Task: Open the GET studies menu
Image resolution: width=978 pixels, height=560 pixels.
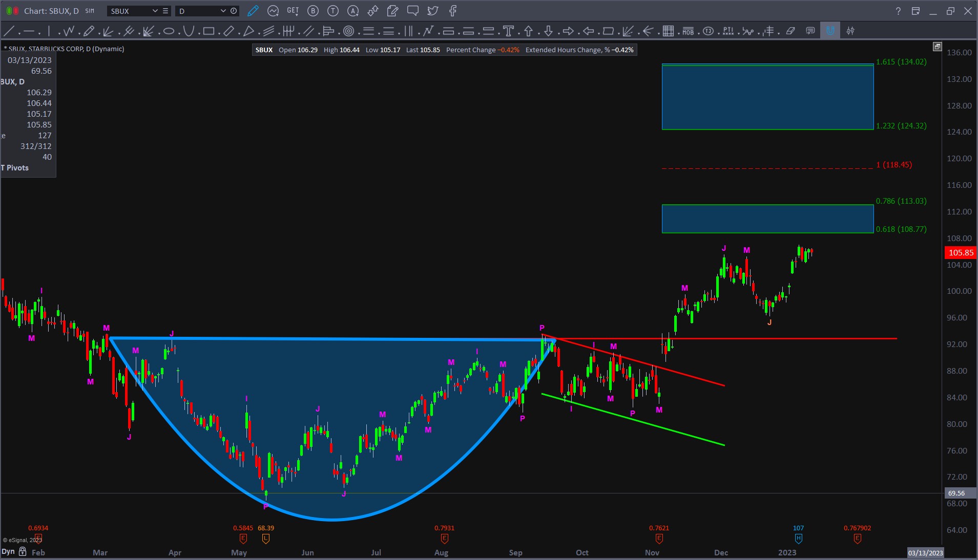Action: [x=293, y=11]
